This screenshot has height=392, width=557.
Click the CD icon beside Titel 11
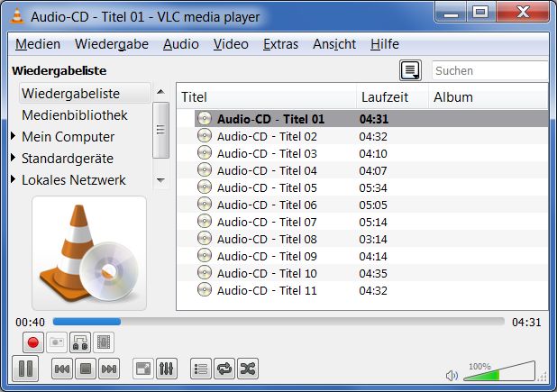pos(205,289)
